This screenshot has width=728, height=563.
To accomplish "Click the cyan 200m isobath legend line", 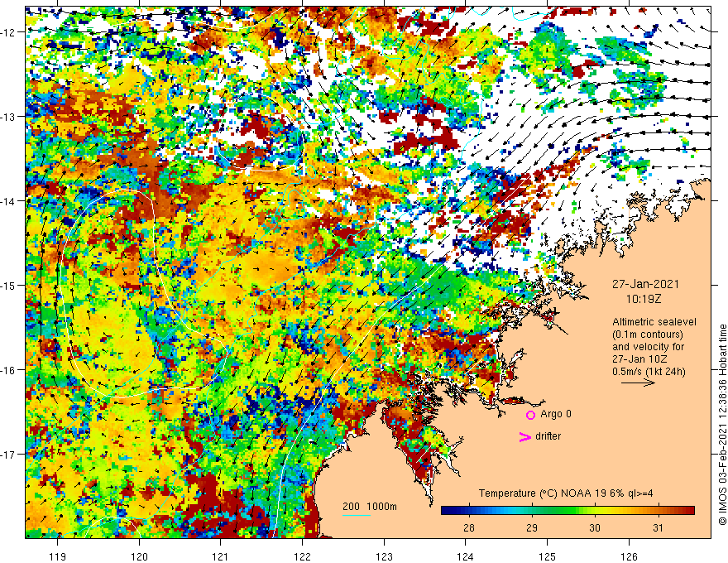I will 357,515.
